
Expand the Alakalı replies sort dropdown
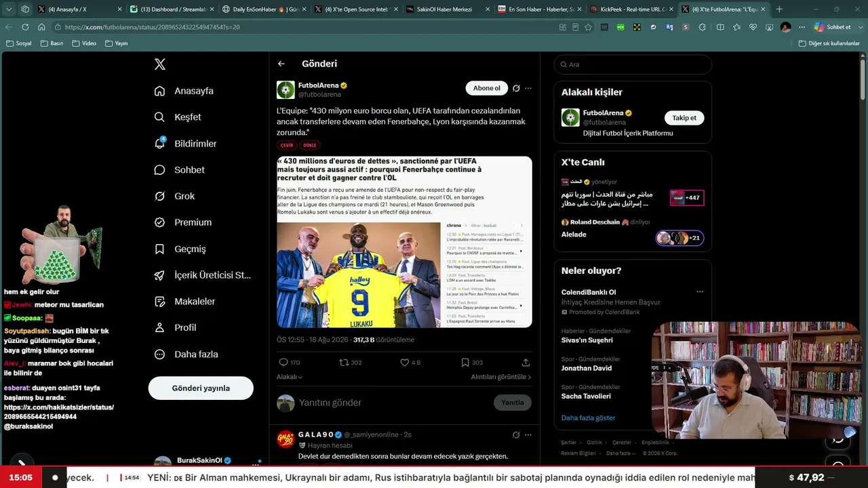point(290,377)
